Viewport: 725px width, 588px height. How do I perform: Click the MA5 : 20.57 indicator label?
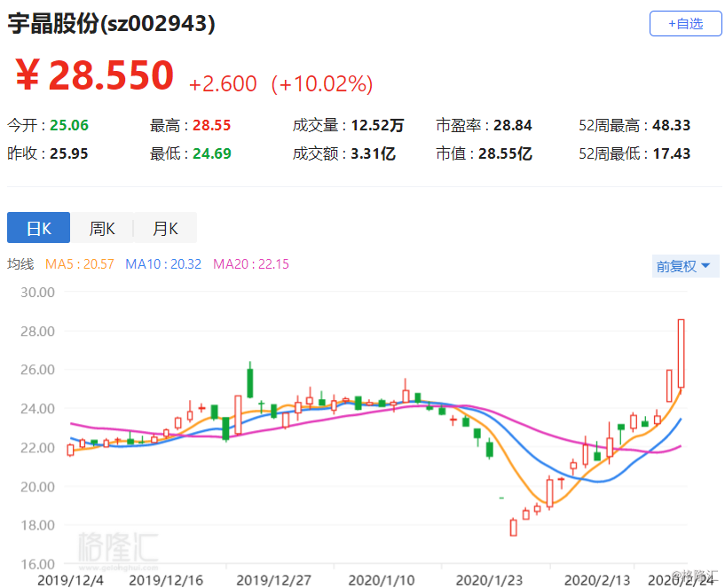(x=80, y=264)
